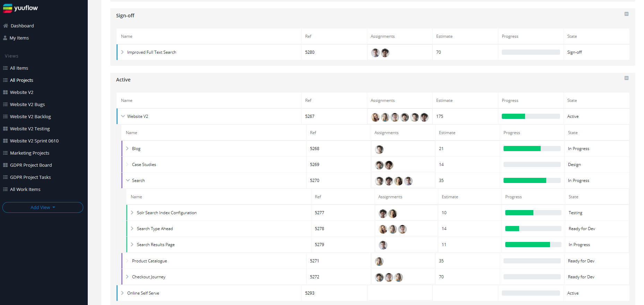This screenshot has height=305, width=644.
Task: Click the Sign-off state of Improved Full Text Search
Action: (x=575, y=52)
